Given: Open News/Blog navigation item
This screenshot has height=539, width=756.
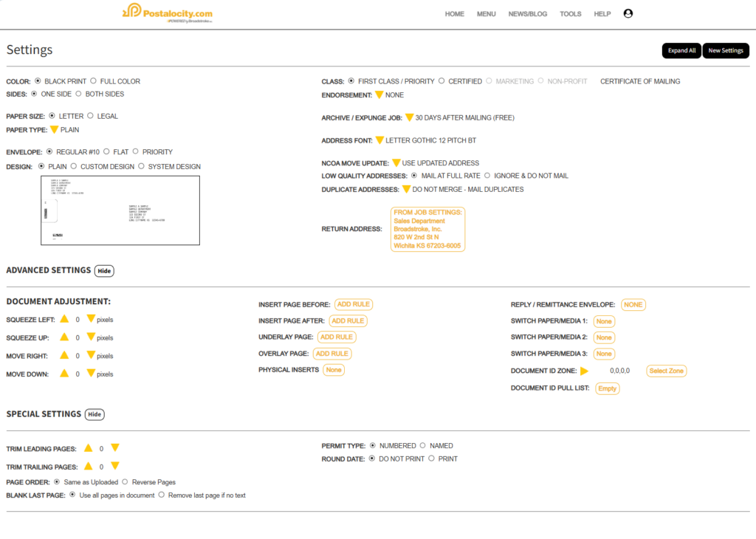Looking at the screenshot, I should [x=527, y=14].
